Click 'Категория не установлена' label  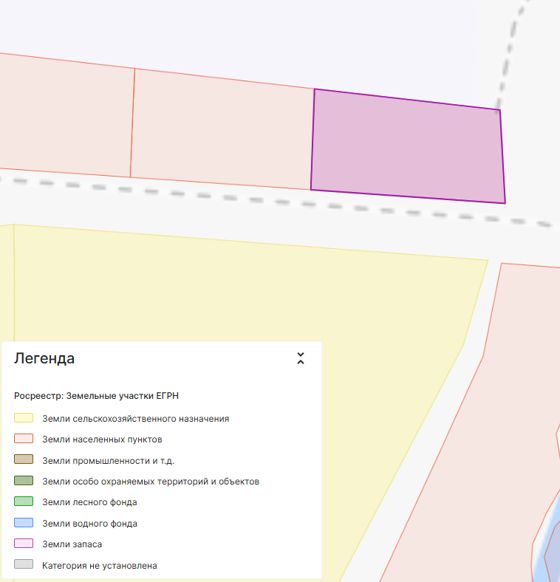pos(99,565)
